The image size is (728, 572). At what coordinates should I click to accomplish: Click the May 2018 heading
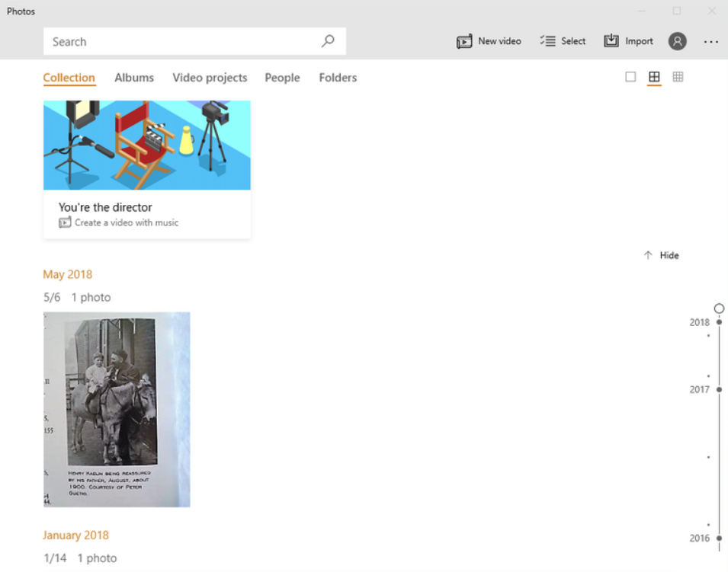click(68, 275)
